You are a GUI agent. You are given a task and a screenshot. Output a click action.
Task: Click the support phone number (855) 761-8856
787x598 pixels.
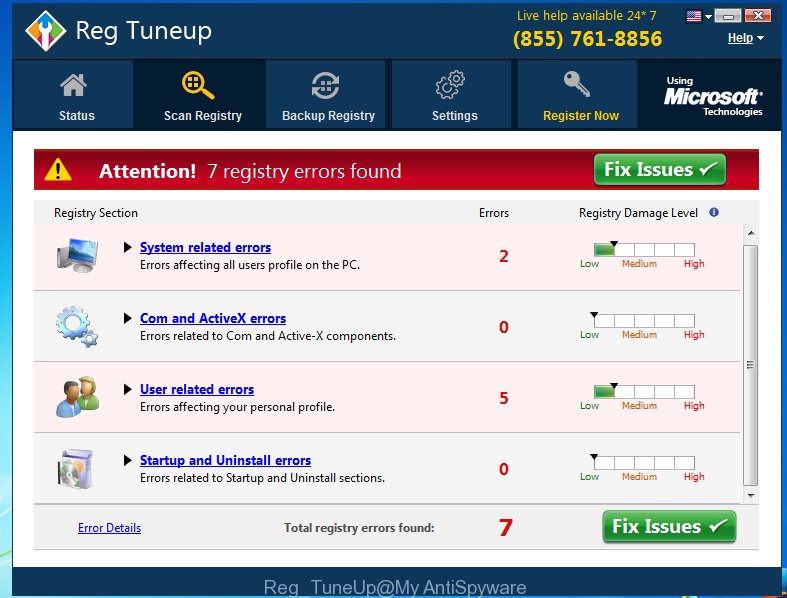[x=587, y=39]
